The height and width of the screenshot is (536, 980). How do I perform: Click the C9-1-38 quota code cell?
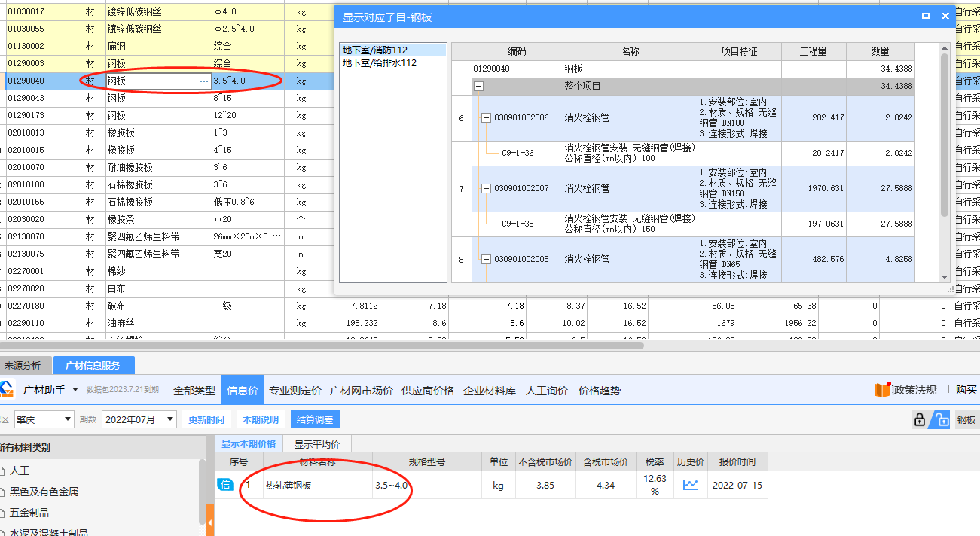(517, 224)
